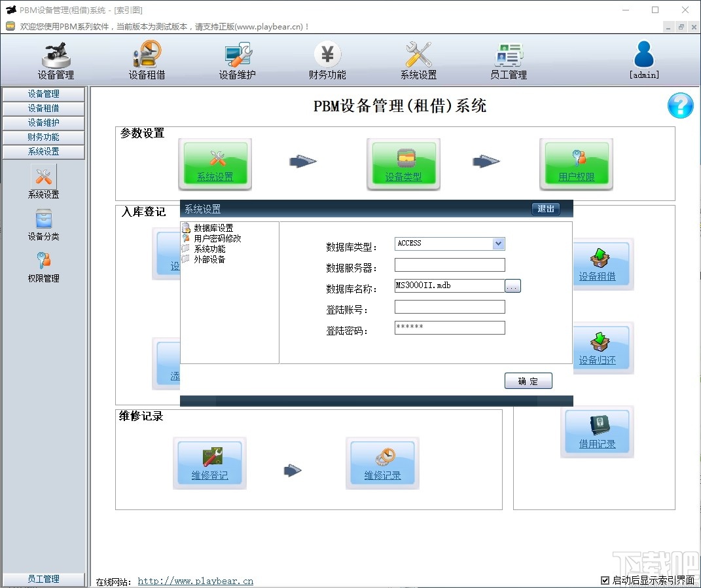Switch to the 系统设置 sidebar tab
The height and width of the screenshot is (588, 701).
point(43,151)
